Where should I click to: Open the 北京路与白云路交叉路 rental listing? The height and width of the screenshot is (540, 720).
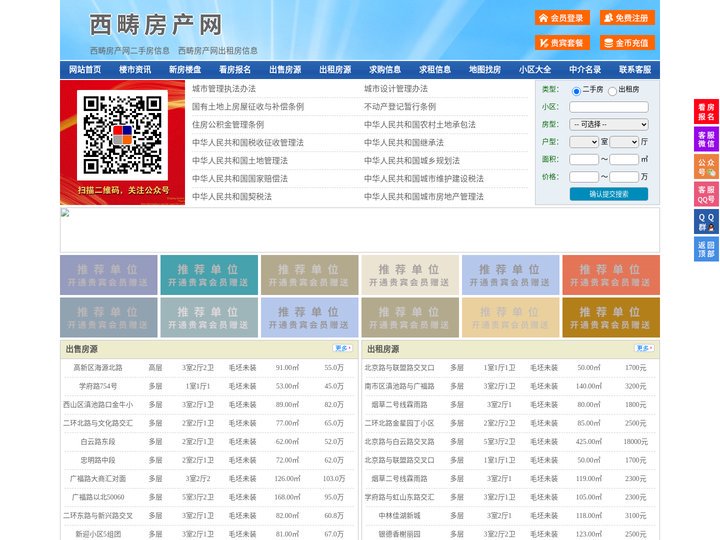point(399,442)
